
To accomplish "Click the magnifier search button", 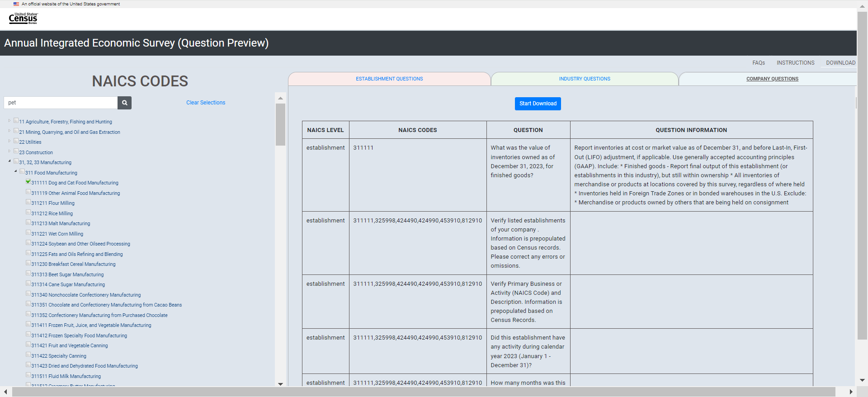I will 124,103.
